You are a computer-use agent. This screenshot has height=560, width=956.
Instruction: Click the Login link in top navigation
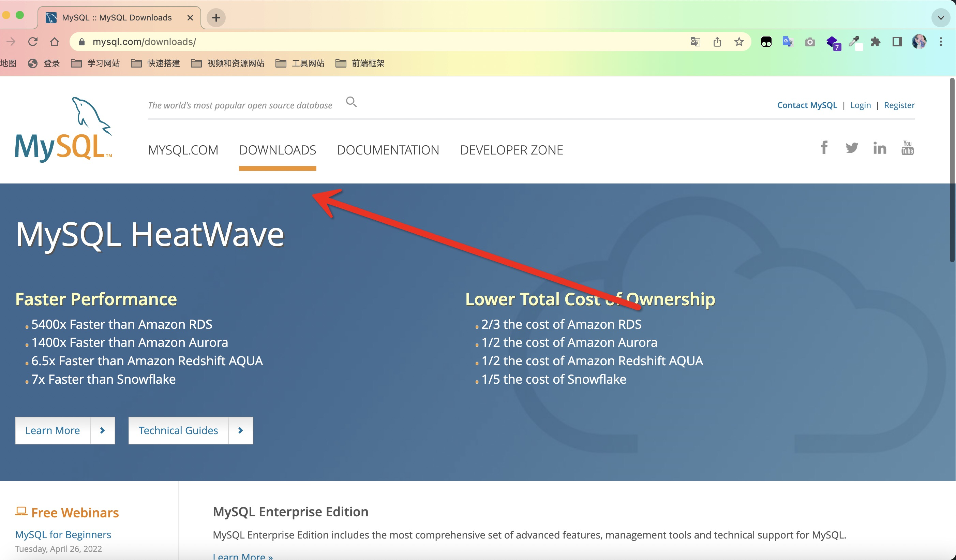860,105
